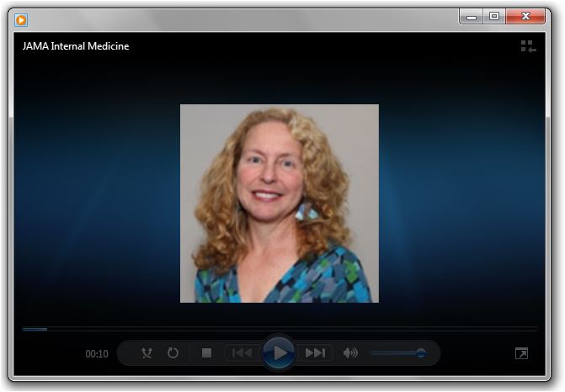Click the played blue segment of the seek bar
The image size is (565, 392).
(35, 329)
